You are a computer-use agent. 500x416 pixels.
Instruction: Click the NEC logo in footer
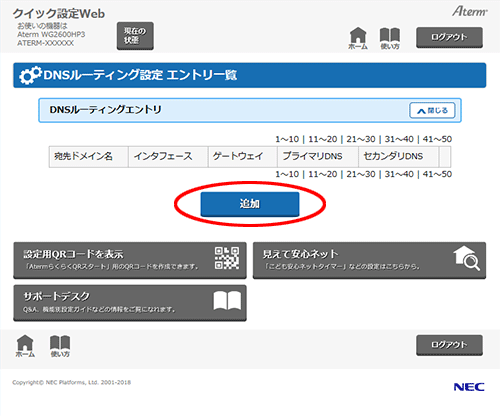(x=469, y=387)
